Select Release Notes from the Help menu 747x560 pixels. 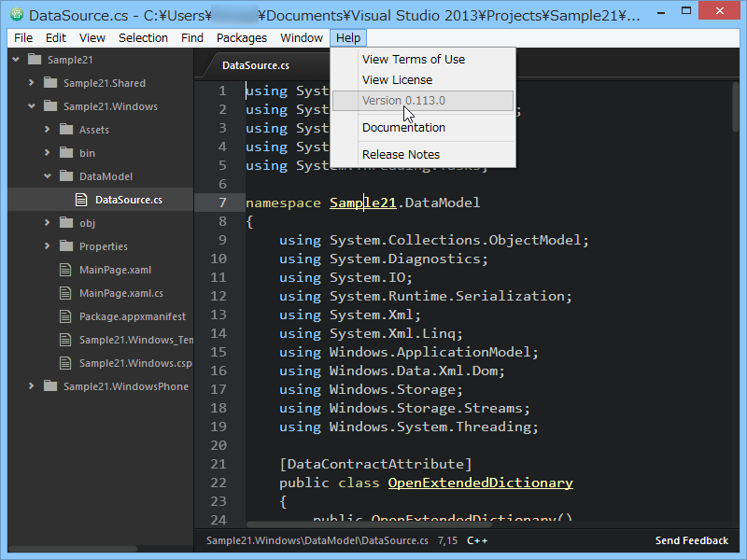pos(401,154)
